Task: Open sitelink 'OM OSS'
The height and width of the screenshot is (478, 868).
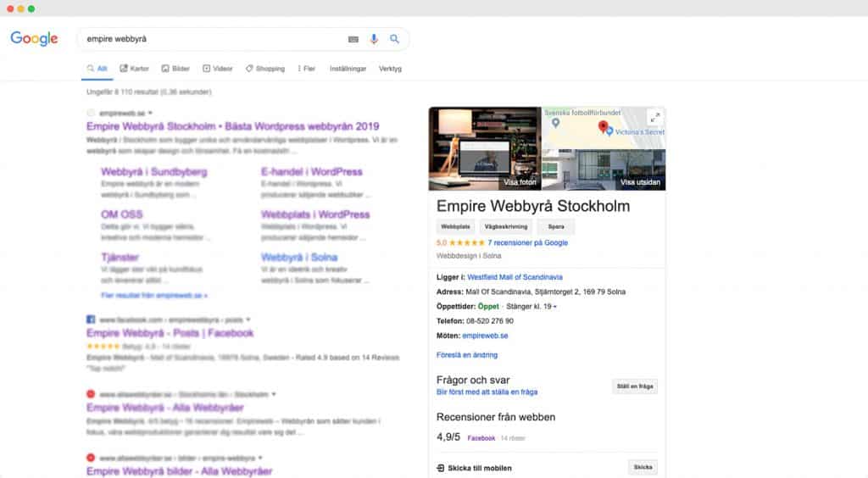Action: pyautogui.click(x=122, y=214)
